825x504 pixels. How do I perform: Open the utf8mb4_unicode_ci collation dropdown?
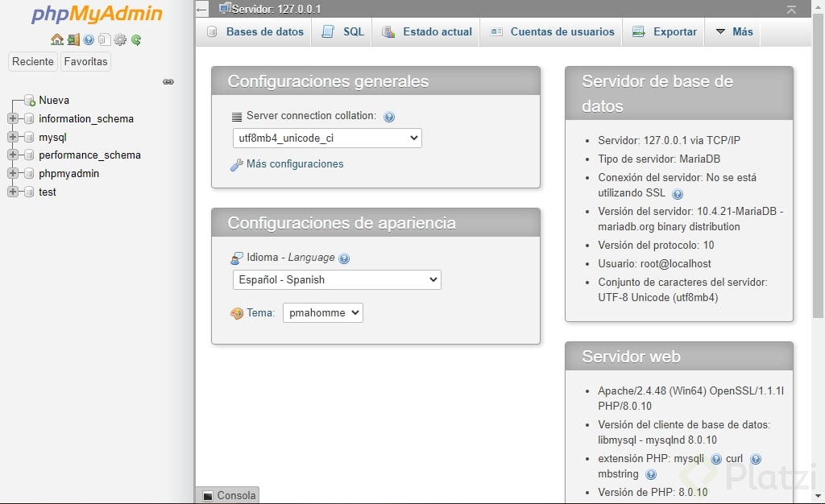327,138
